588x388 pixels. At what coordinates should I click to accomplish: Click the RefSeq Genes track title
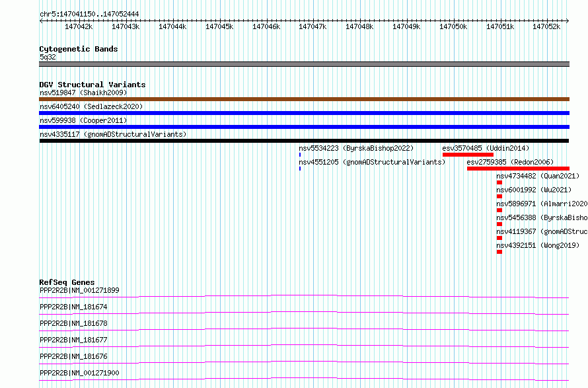point(67,282)
